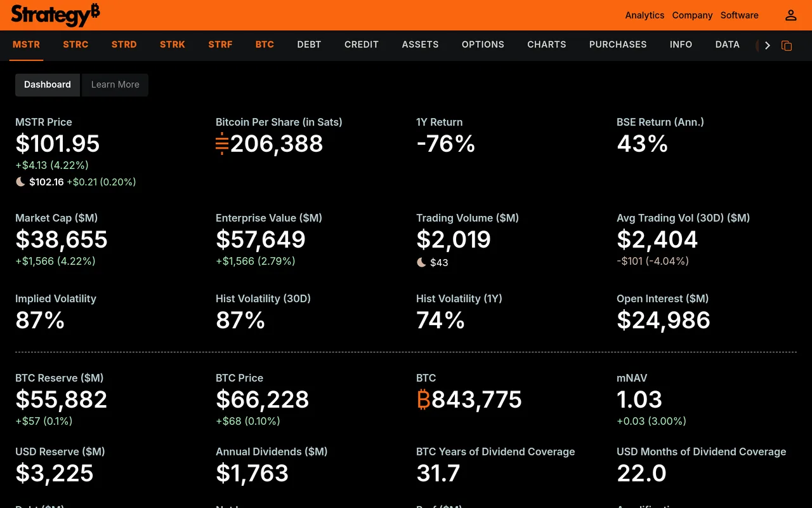Click USD Months of Dividend Coverage 22.0
The image size is (812, 508).
(x=641, y=474)
